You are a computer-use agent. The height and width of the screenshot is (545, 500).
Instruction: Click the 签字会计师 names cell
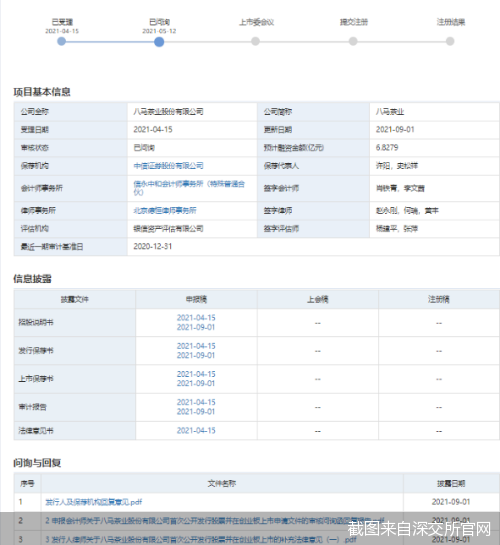[x=434, y=188]
